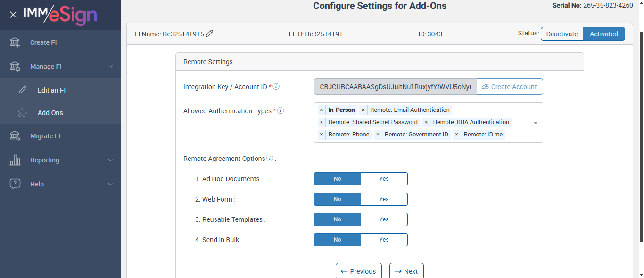Click the info icon next to Integration Key
This screenshot has height=278, width=644.
[x=276, y=87]
